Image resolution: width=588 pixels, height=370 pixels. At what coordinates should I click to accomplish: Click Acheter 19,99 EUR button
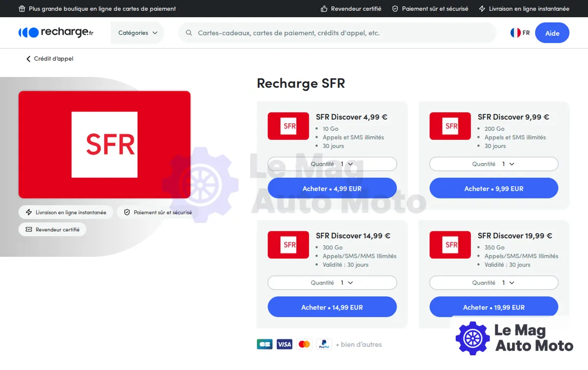pos(494,307)
